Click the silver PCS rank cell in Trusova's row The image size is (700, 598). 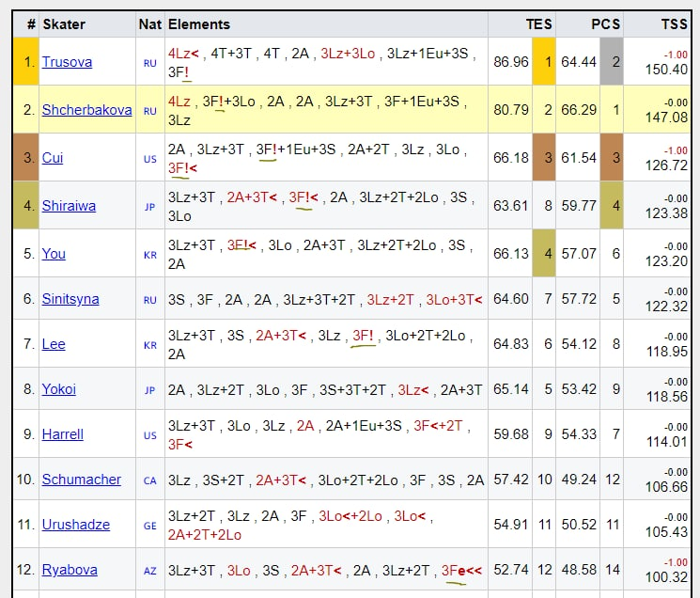(x=612, y=62)
